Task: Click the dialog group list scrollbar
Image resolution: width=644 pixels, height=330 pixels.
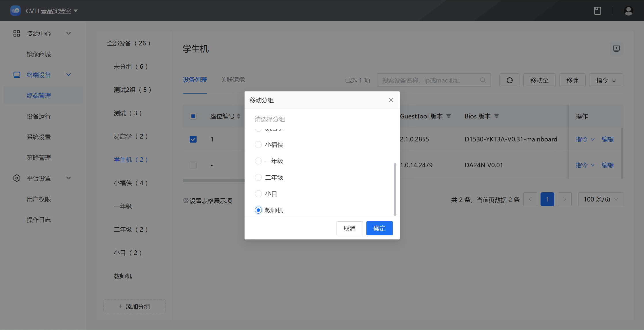Action: point(395,189)
